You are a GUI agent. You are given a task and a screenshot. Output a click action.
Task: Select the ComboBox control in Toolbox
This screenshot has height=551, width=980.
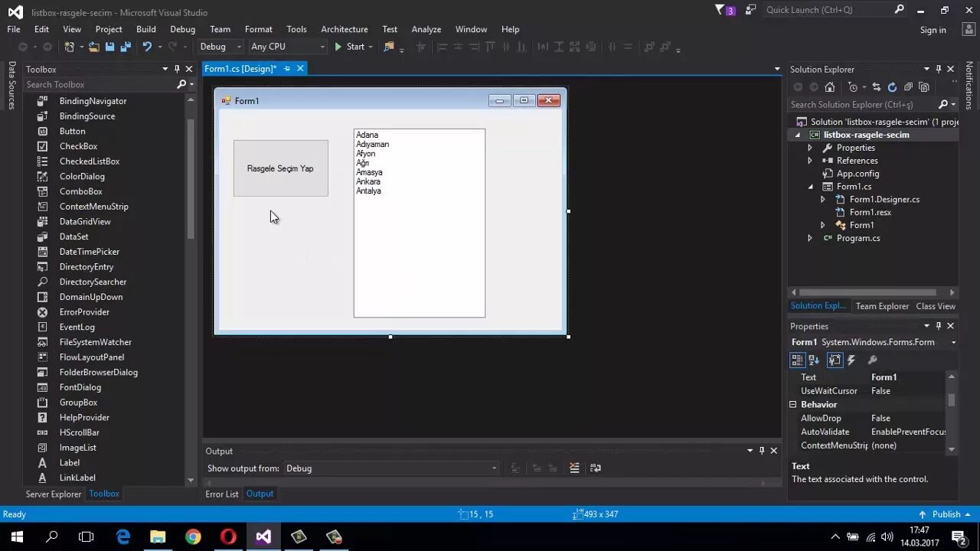coord(80,191)
